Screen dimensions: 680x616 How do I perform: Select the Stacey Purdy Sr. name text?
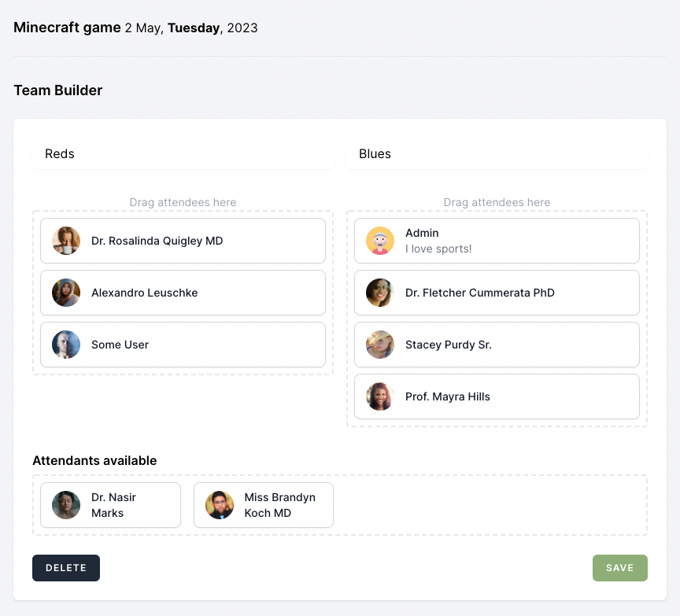(x=449, y=345)
